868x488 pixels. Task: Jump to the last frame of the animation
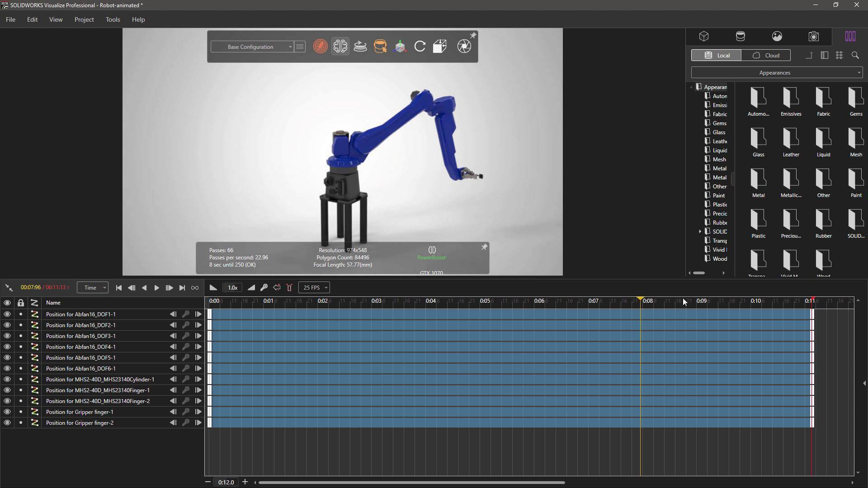point(182,287)
